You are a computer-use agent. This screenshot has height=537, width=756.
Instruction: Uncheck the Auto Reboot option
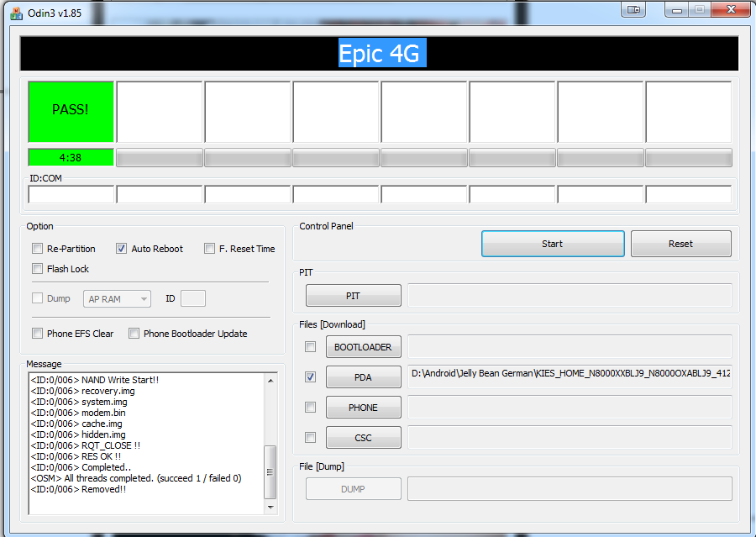122,249
